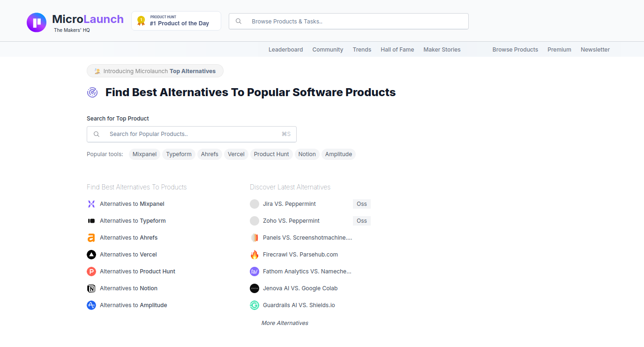Screen dimensions: 644x347
Task: Click the MicroLaunch wordmark text
Action: tap(88, 19)
